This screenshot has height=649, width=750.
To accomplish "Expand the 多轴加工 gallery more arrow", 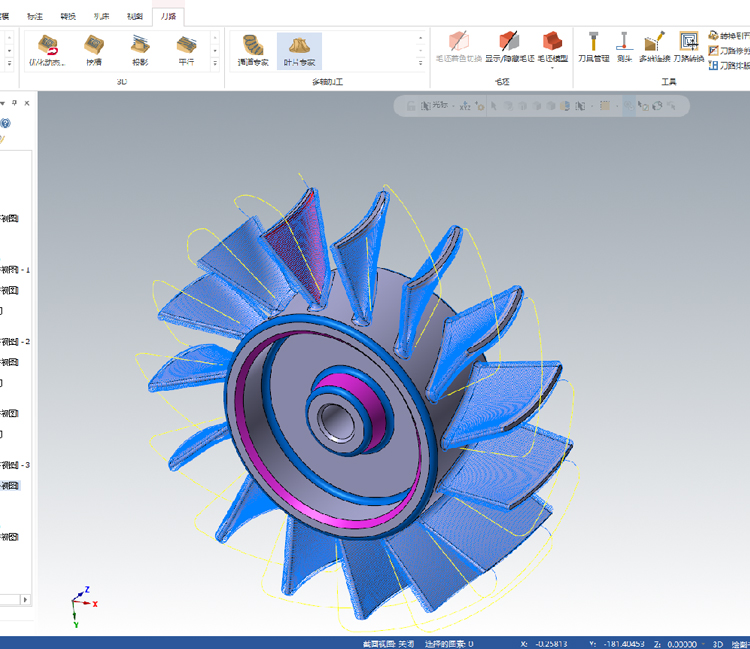I will coord(421,63).
